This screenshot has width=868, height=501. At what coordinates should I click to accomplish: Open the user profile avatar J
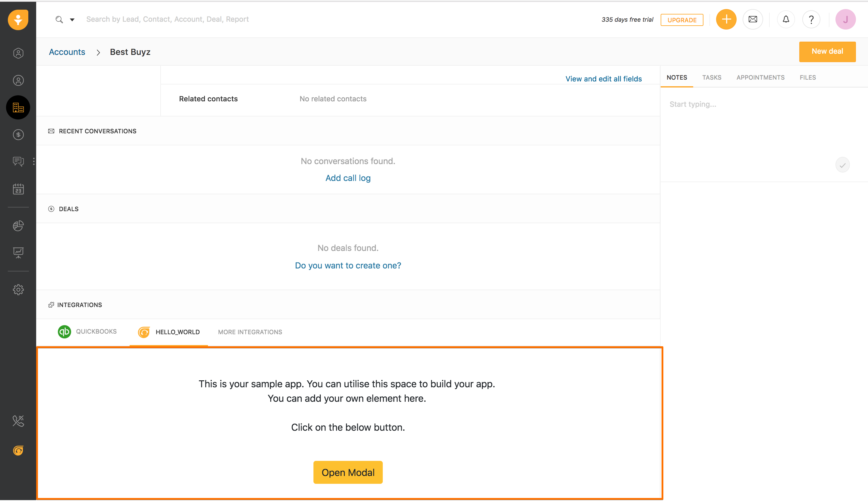(845, 19)
